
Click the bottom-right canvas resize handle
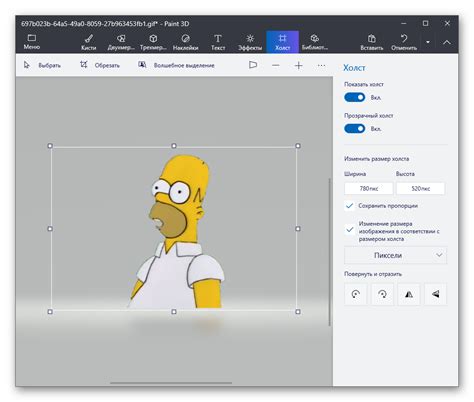298,312
